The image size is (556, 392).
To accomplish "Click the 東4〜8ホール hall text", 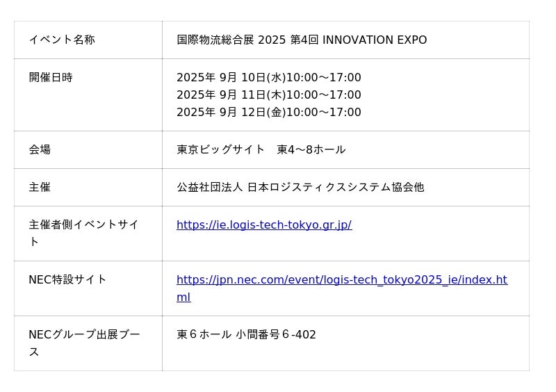I will (311, 150).
